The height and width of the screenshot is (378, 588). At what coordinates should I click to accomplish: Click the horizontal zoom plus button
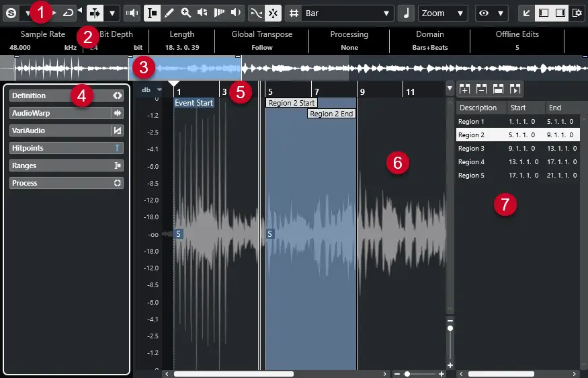coord(442,374)
